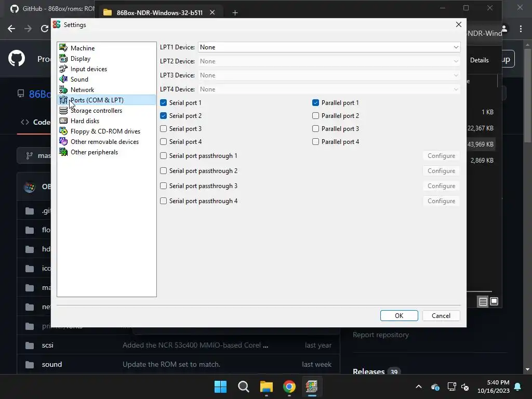Screen dimensions: 532x399
Task: Show hidden system tray icons
Action: (419, 387)
